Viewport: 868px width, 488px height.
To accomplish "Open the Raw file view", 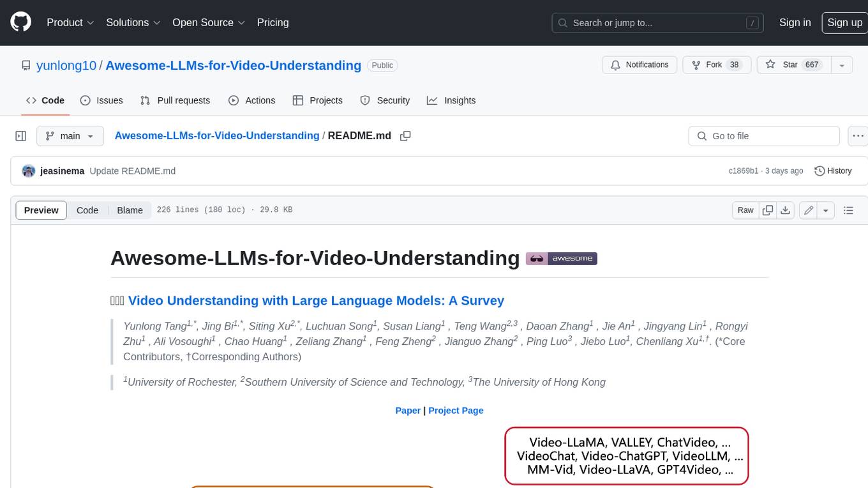I will (x=745, y=210).
